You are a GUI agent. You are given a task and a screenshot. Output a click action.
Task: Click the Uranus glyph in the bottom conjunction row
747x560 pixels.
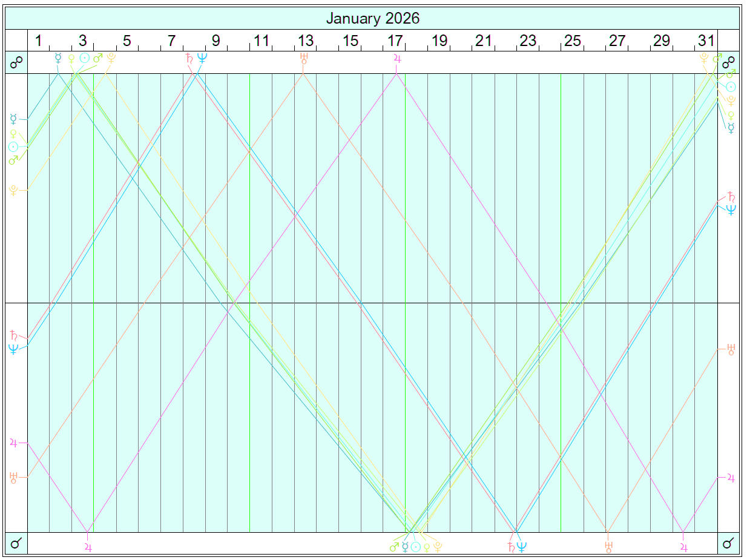(608, 547)
